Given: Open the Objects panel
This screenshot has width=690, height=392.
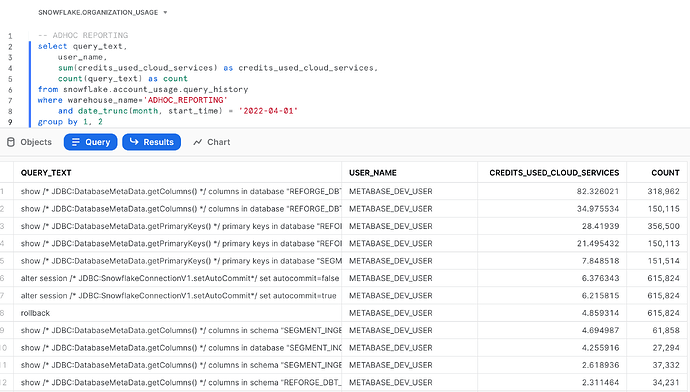Looking at the screenshot, I should [29, 142].
